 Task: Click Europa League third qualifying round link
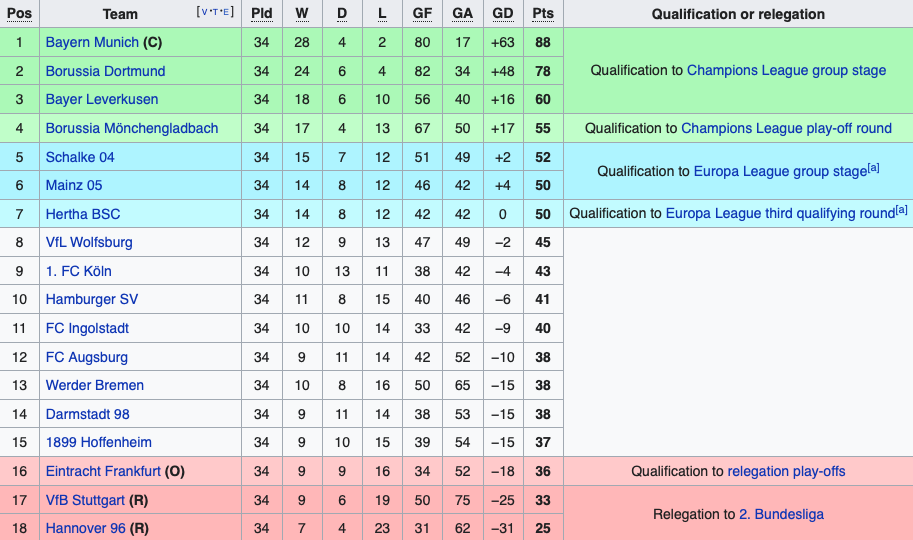click(x=779, y=213)
